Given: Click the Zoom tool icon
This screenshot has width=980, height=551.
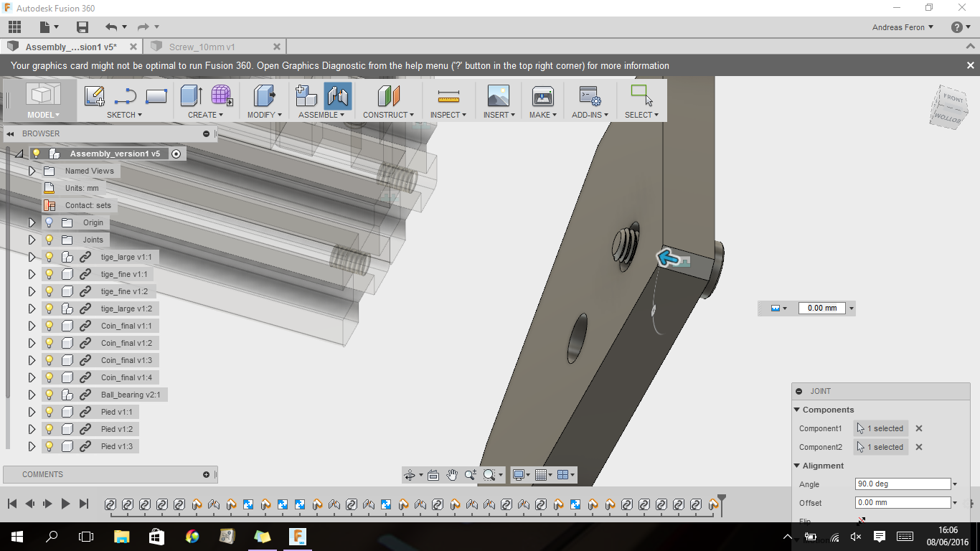Looking at the screenshot, I should coord(471,475).
